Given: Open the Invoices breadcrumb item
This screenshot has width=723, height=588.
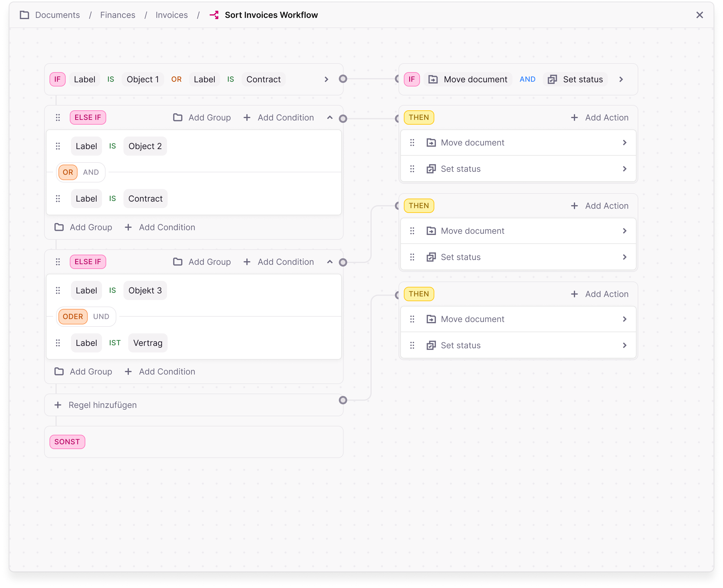Looking at the screenshot, I should click(x=172, y=15).
